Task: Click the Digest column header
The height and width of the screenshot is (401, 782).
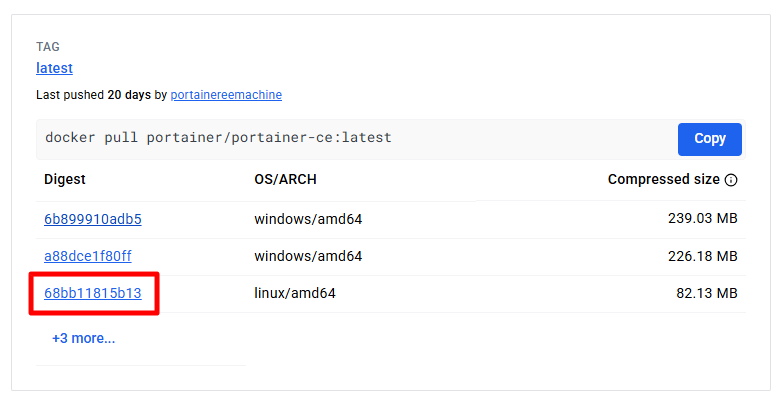Action: tap(65, 179)
